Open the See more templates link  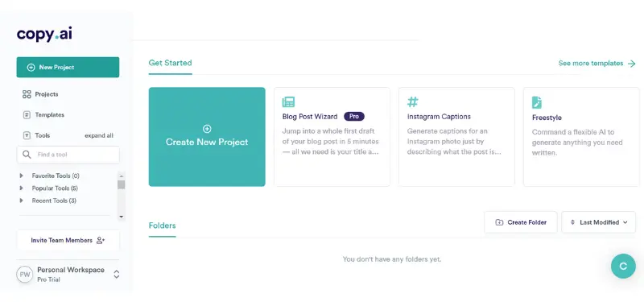tap(597, 64)
